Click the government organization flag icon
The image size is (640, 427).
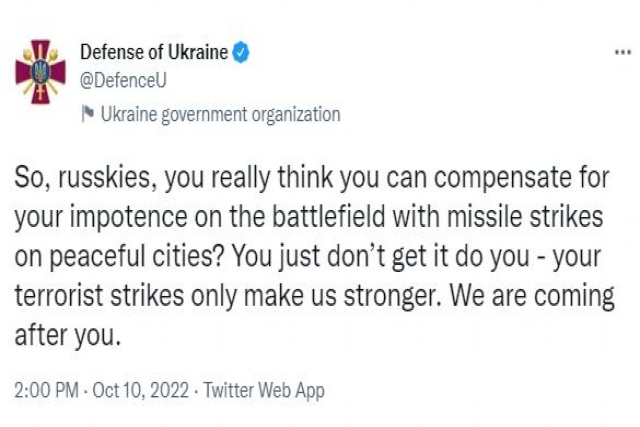88,114
